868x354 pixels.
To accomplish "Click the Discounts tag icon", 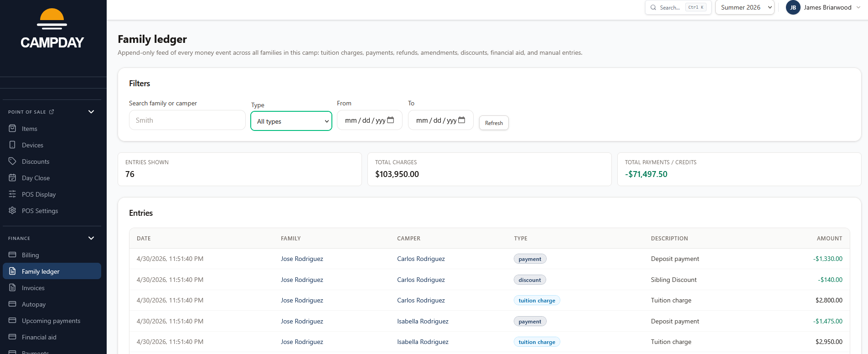I will [x=12, y=161].
